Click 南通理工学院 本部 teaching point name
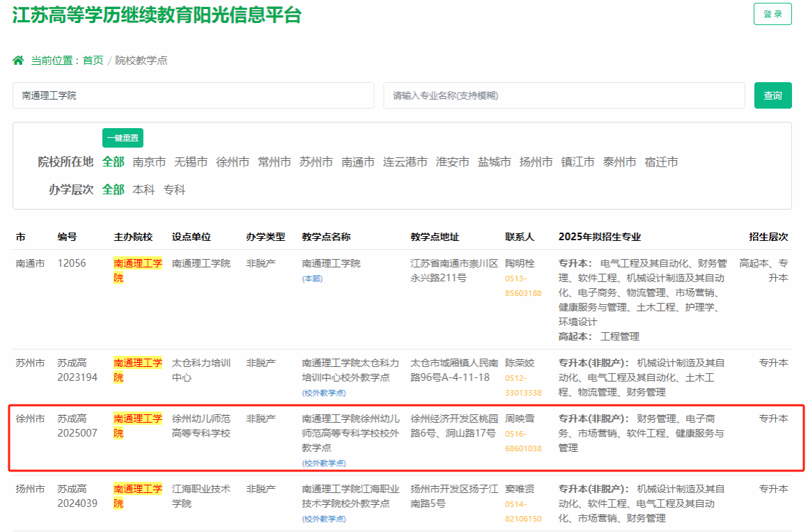The height and width of the screenshot is (532, 808). pos(331,264)
